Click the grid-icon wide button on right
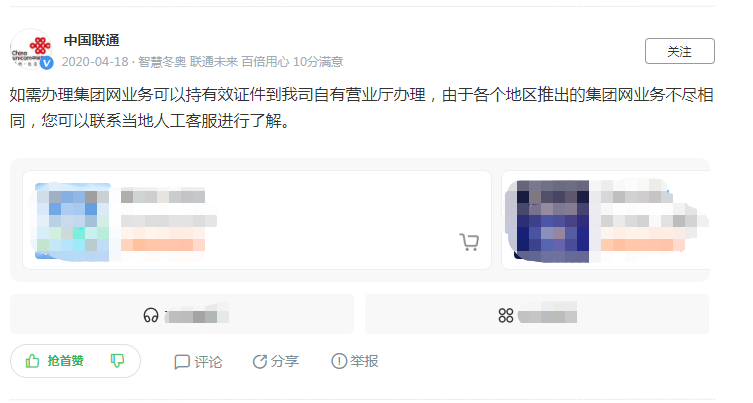Viewport: 753px width, 403px height. [x=537, y=314]
